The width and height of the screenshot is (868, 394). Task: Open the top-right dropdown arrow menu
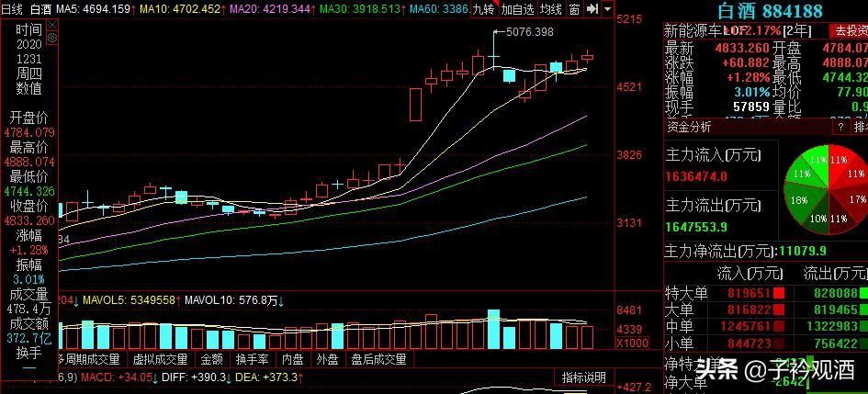coord(608,9)
